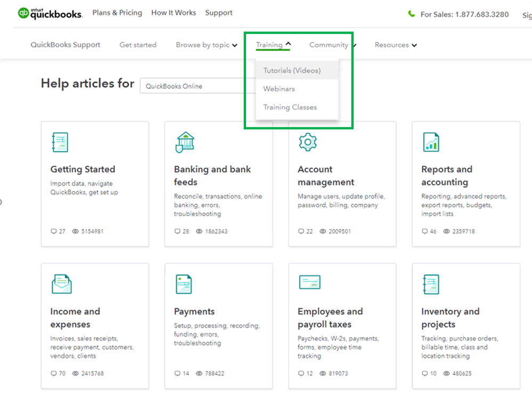Click the 5154981 view count
The height and width of the screenshot is (393, 532).
click(92, 231)
